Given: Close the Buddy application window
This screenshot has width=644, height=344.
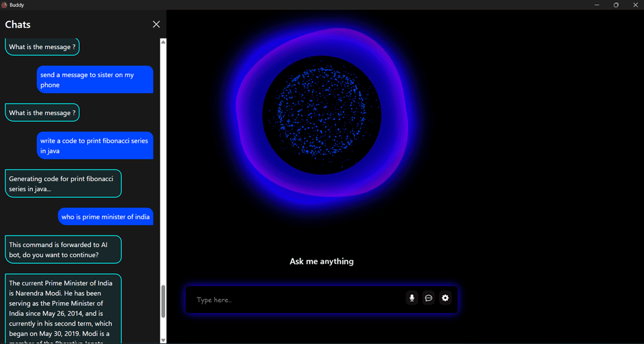Looking at the screenshot, I should coord(635,5).
